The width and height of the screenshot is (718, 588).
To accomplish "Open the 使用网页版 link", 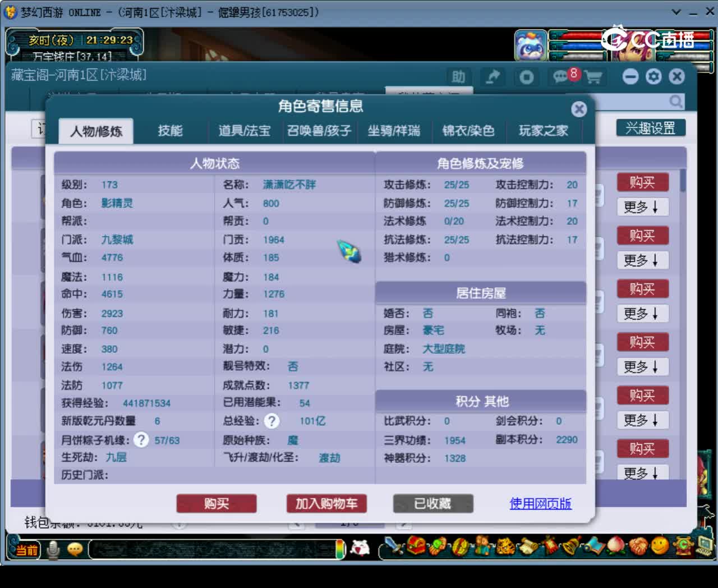I will 540,504.
